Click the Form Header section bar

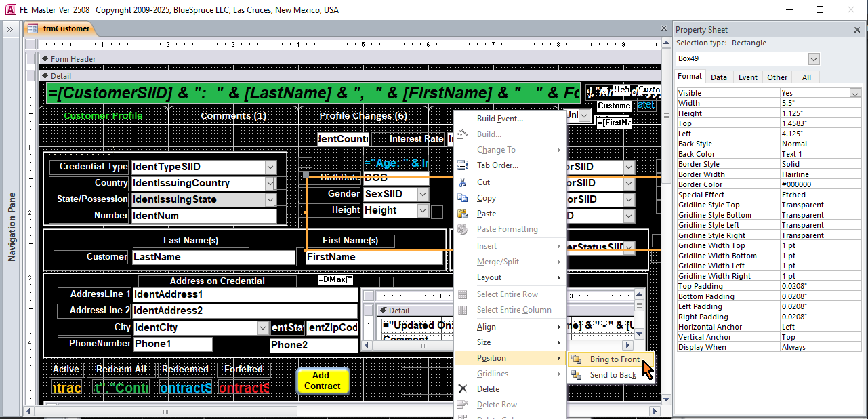click(x=348, y=59)
